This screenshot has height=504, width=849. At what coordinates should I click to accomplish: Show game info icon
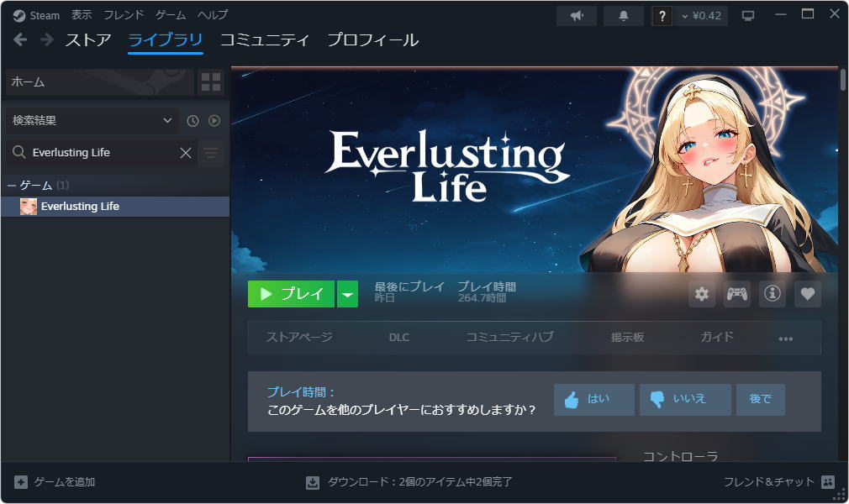click(x=773, y=294)
